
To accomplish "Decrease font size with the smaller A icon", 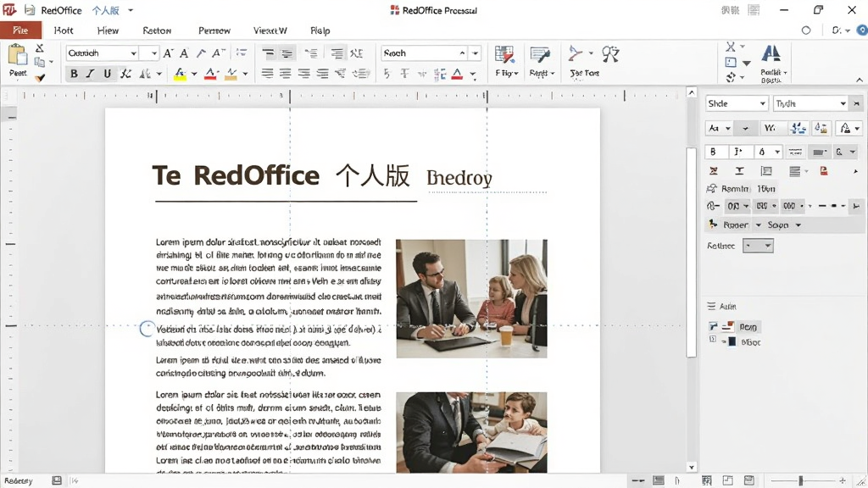I will [184, 53].
